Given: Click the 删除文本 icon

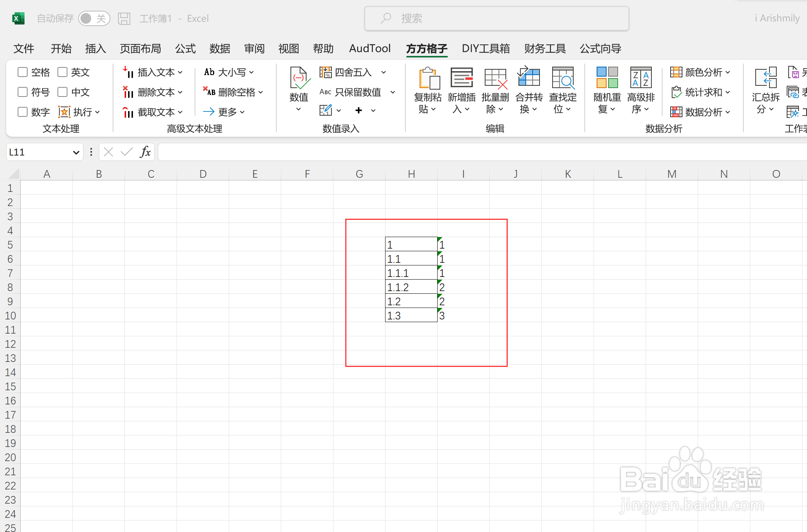Looking at the screenshot, I should coord(128,92).
